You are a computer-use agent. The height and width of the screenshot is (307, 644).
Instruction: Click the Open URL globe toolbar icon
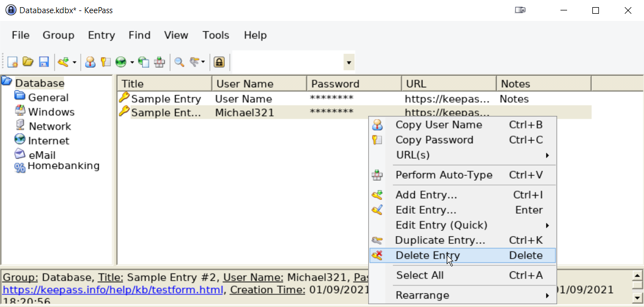pyautogui.click(x=121, y=62)
